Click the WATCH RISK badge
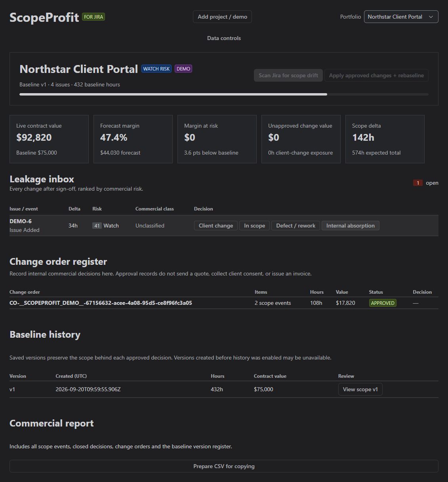This screenshot has width=448, height=482. point(156,69)
